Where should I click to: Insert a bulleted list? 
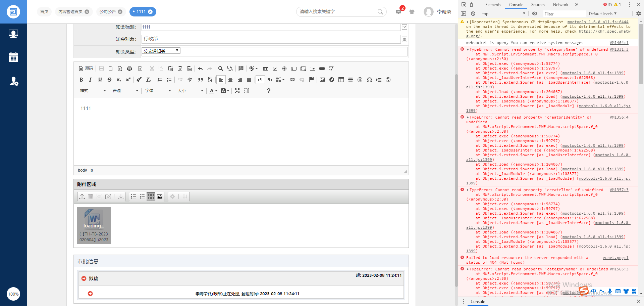tap(169, 80)
